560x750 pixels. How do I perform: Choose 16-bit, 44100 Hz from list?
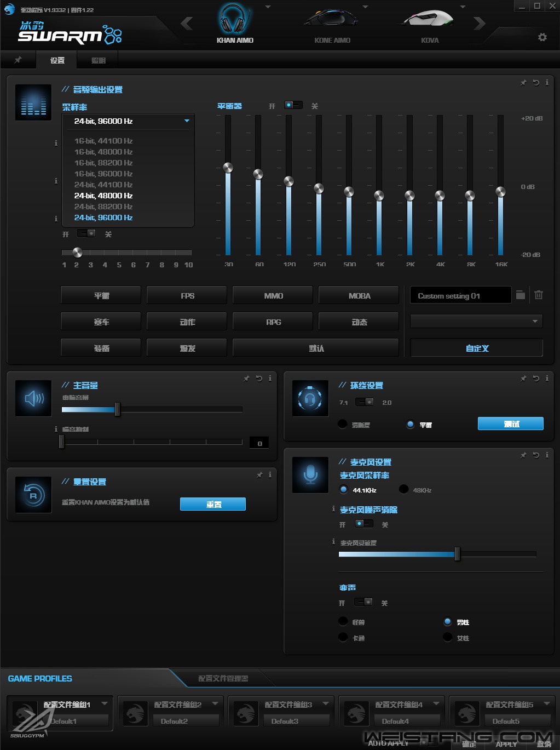click(x=103, y=141)
